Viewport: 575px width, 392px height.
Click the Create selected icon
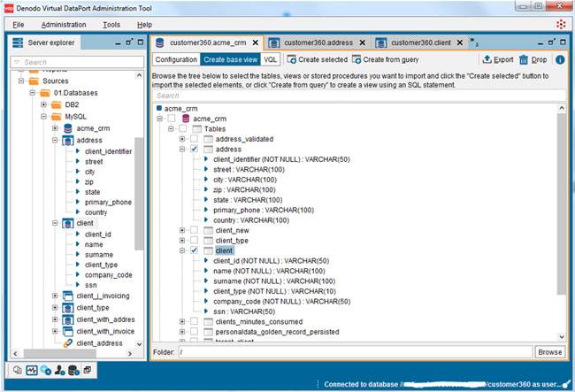pyautogui.click(x=292, y=59)
